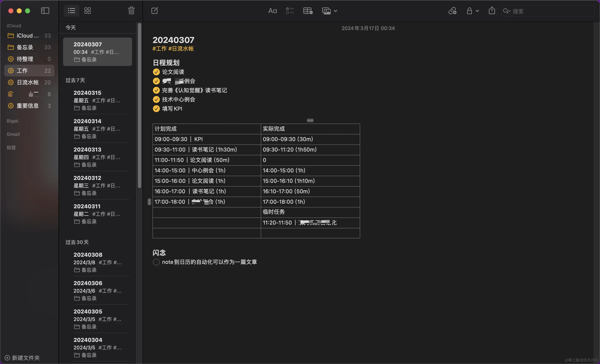Switch to list view of notes
Viewport: 600px width, 364px height.
pyautogui.click(x=71, y=11)
